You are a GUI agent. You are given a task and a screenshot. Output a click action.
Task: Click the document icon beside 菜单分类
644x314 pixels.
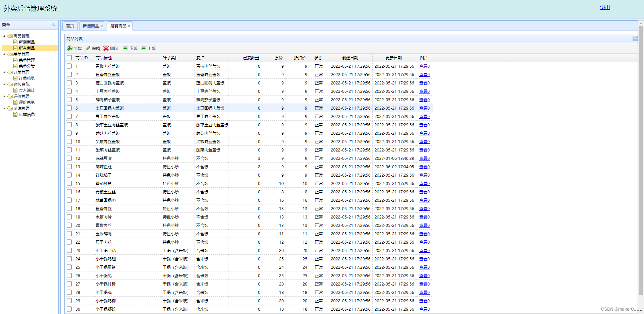pos(15,66)
